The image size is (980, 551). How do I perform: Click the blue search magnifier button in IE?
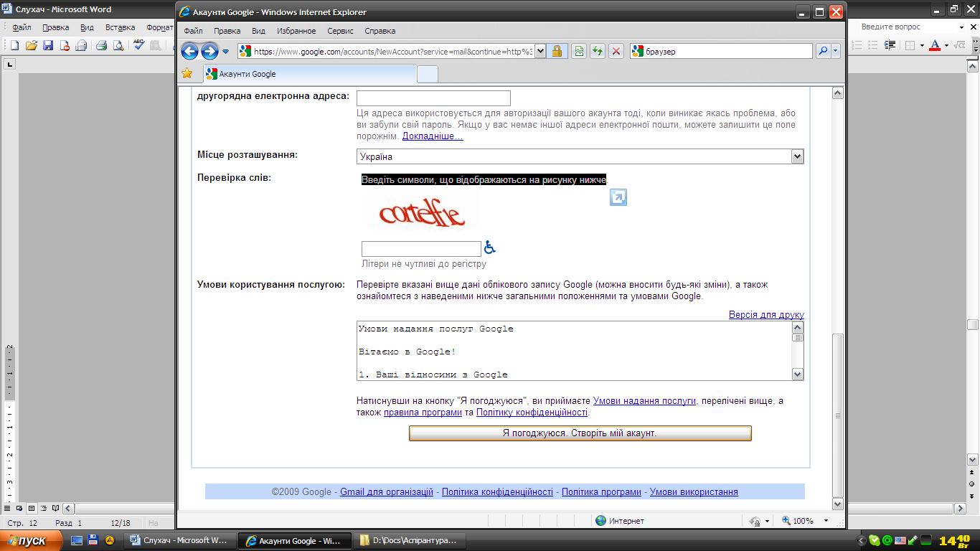[x=823, y=51]
